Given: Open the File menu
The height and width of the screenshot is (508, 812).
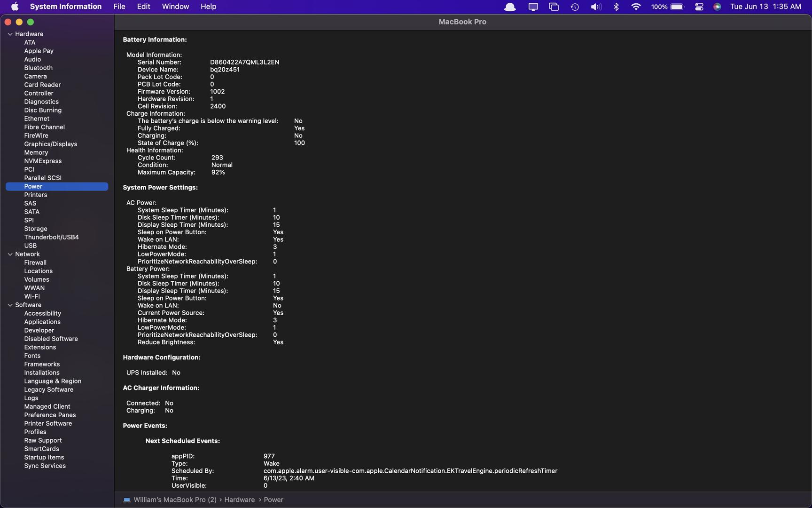Looking at the screenshot, I should [119, 7].
